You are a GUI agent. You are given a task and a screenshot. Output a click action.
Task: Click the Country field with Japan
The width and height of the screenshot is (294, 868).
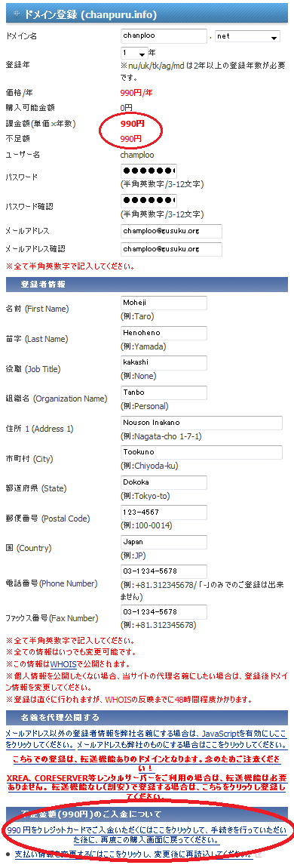164,542
